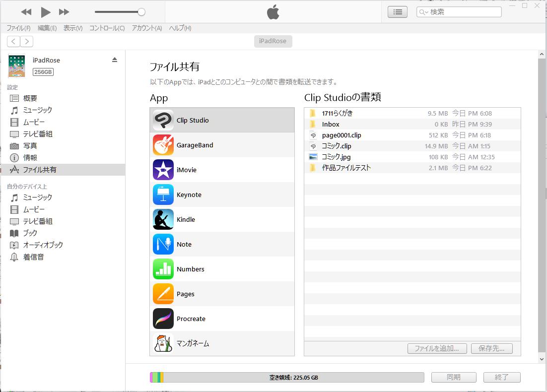Select マンガネーム in the App list
The image size is (547, 392).
pos(222,343)
